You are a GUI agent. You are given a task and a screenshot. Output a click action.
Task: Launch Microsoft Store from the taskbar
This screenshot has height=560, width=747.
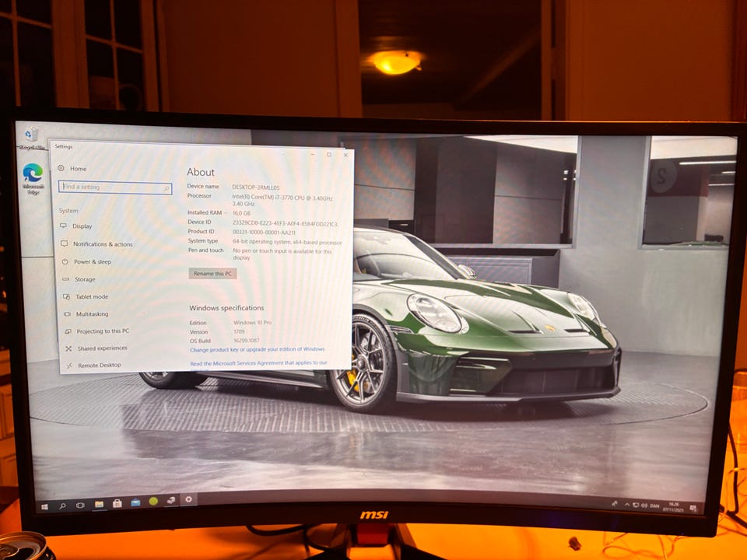117,503
